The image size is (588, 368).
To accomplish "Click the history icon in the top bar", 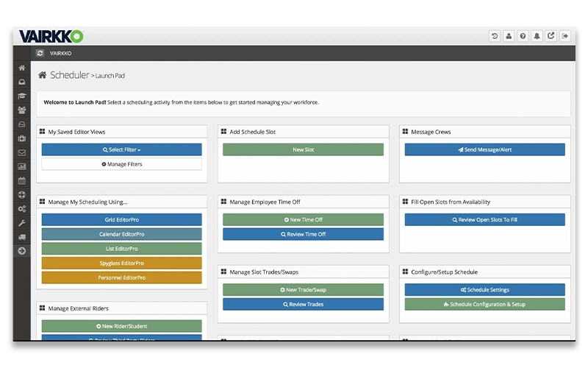I will click(495, 36).
